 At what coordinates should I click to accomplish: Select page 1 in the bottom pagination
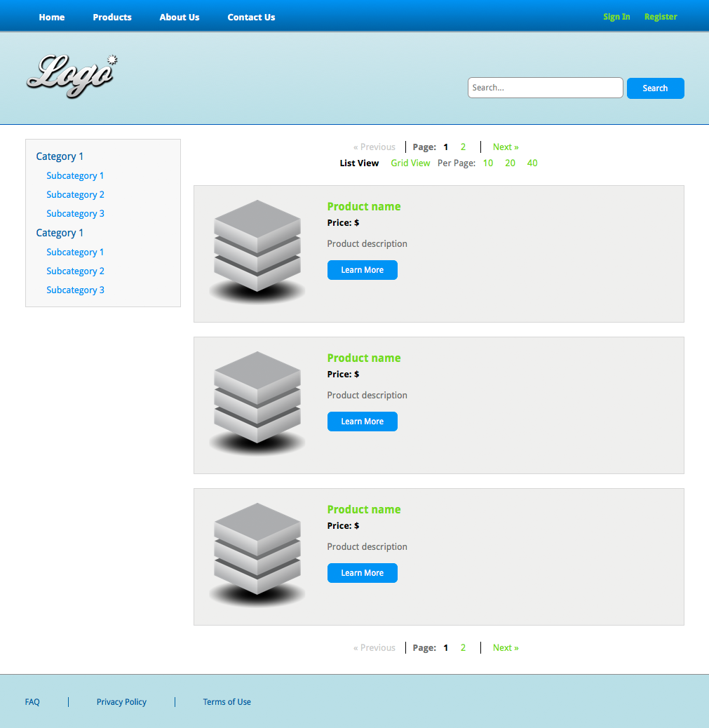[446, 647]
